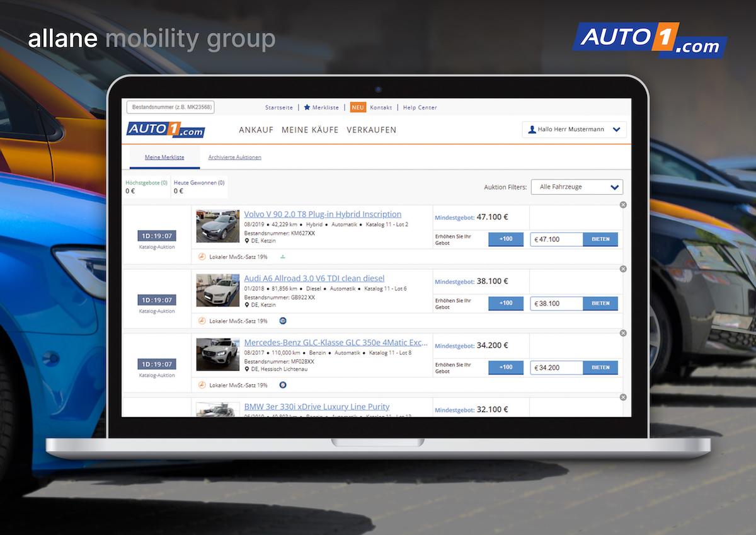
Task: Click the location pin next to DE, Hessisch Lichtenau
Action: click(247, 369)
